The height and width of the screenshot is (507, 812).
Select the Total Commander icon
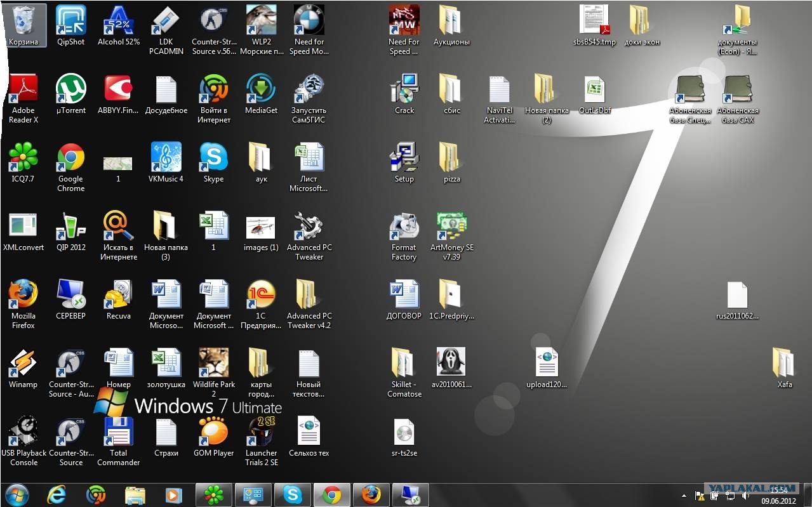[x=119, y=441]
